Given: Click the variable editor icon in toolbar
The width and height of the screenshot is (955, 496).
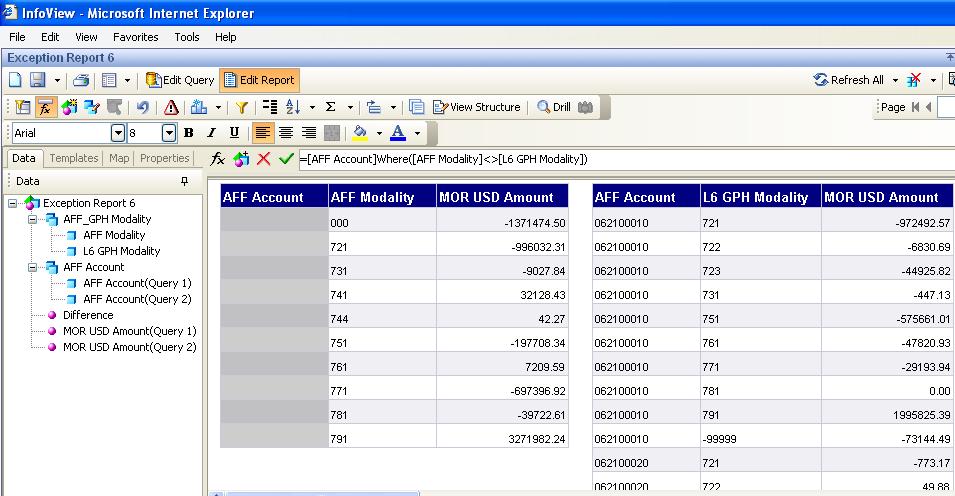Looking at the screenshot, I should click(69, 107).
